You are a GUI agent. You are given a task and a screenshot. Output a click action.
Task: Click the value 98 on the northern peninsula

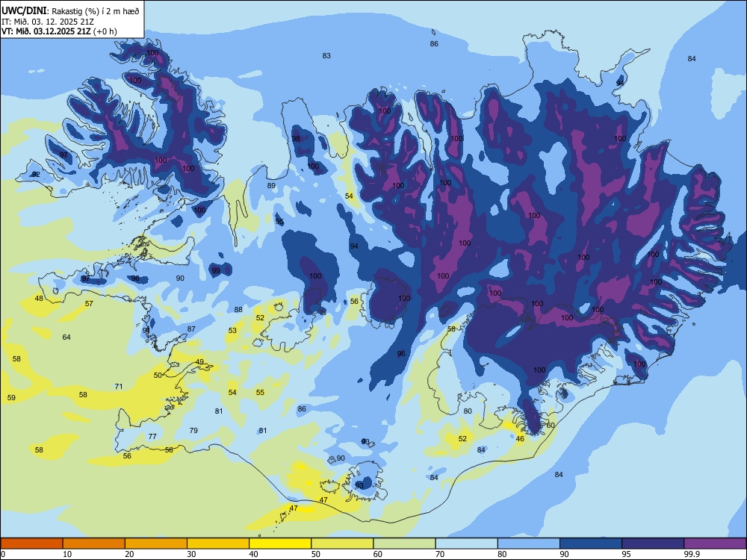pyautogui.click(x=297, y=139)
